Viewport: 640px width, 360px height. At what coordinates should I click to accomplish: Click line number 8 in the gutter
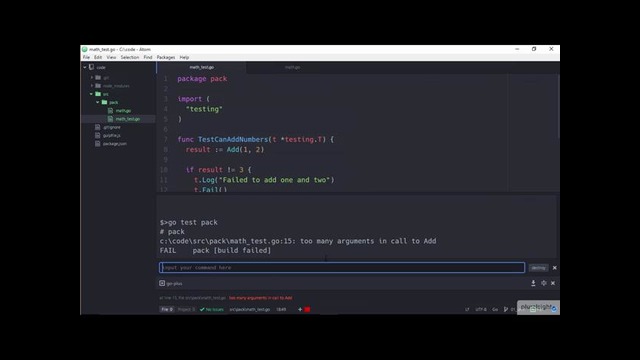coord(165,150)
